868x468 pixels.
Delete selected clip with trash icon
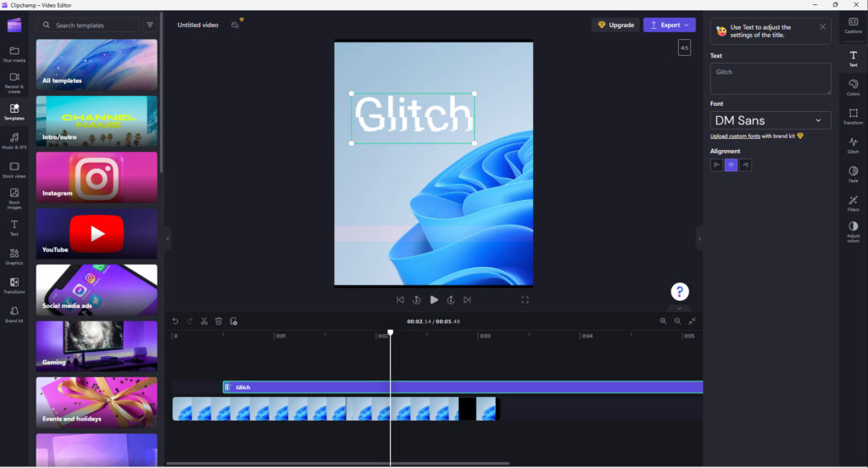point(219,321)
